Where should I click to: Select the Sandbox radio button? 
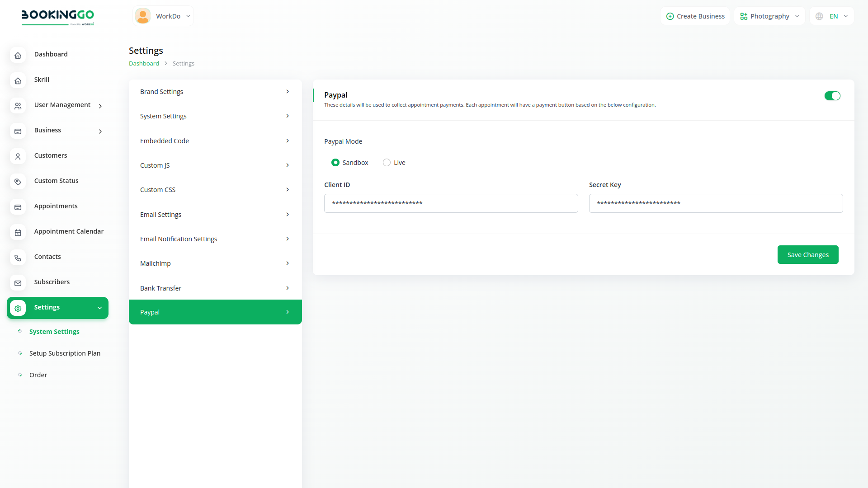pyautogui.click(x=335, y=163)
